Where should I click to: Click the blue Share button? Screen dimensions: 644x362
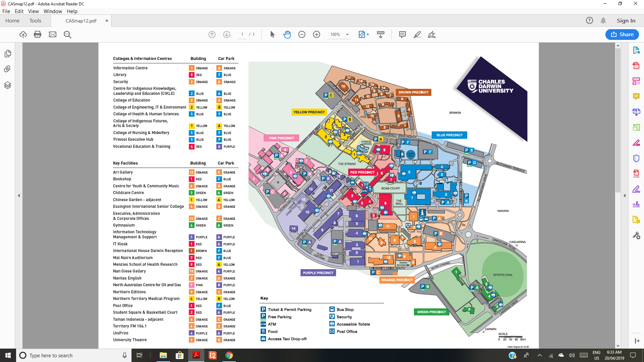pos(622,35)
